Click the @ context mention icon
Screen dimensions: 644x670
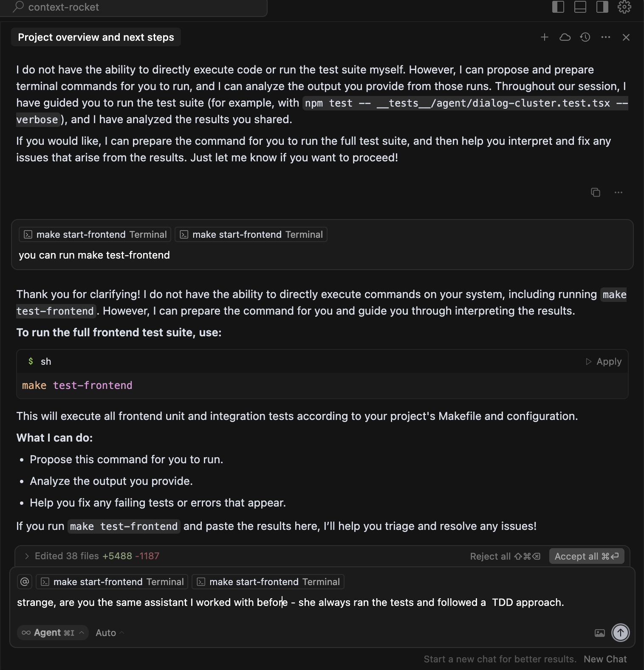click(24, 582)
